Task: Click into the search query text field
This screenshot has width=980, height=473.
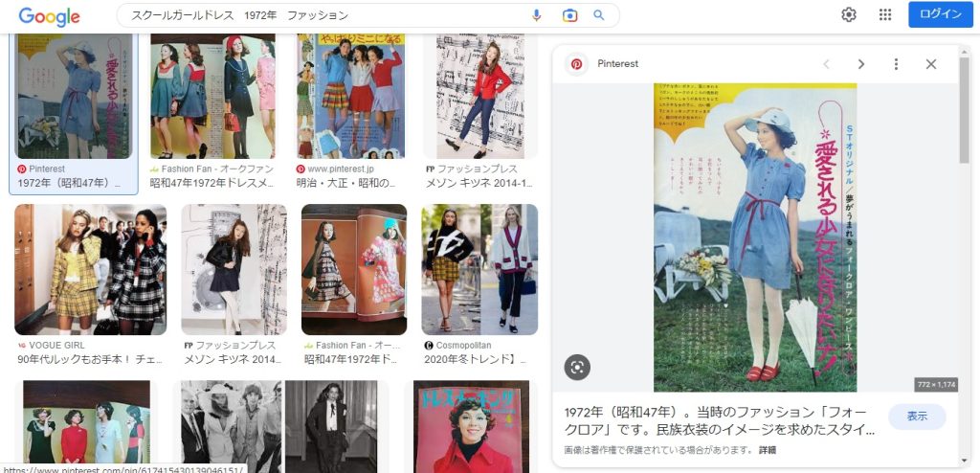Action: (325, 15)
